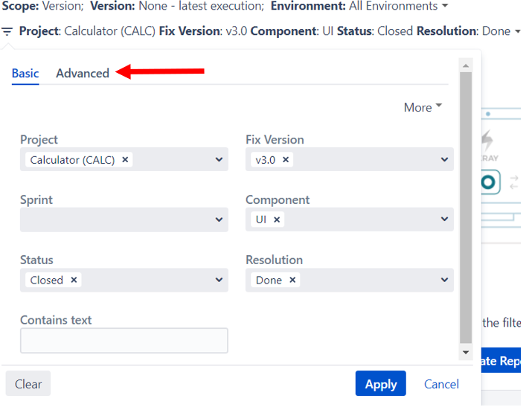
Task: Select the Basic tab
Action: tap(25, 73)
